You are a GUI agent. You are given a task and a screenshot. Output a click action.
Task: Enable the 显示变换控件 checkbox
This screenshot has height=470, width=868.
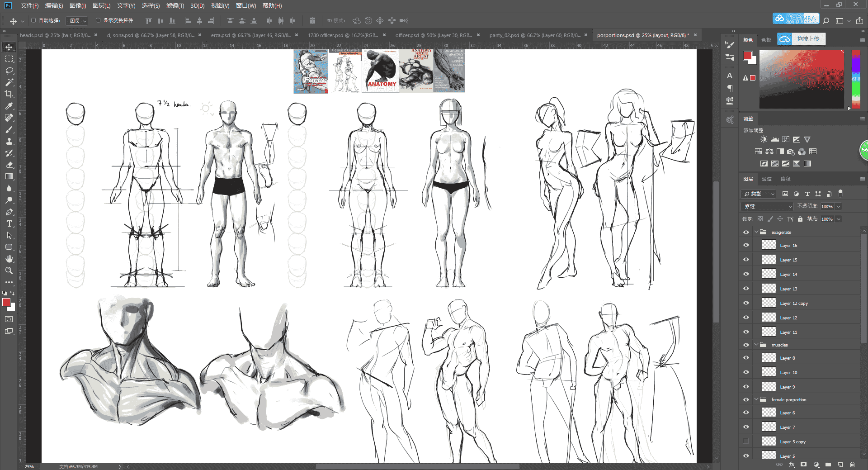98,20
